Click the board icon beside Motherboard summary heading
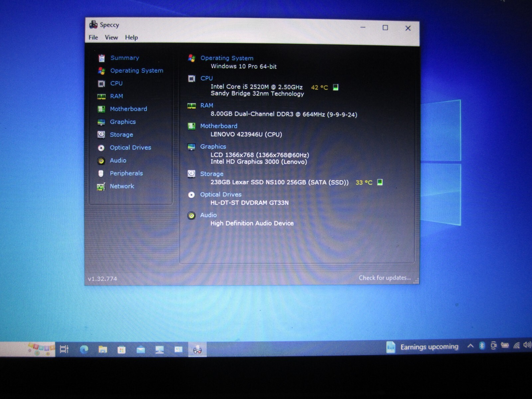Viewport: 532px width, 399px height. (192, 126)
